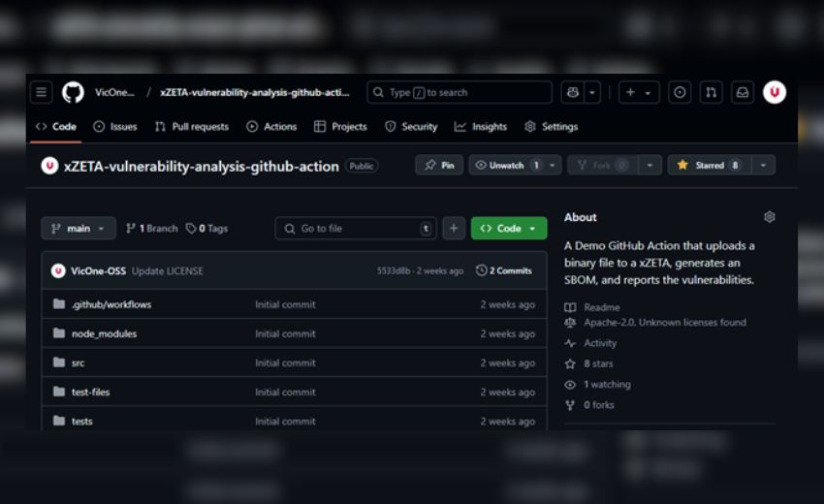Click the repository name breadcrumb link
This screenshot has height=504, width=824.
click(x=254, y=92)
